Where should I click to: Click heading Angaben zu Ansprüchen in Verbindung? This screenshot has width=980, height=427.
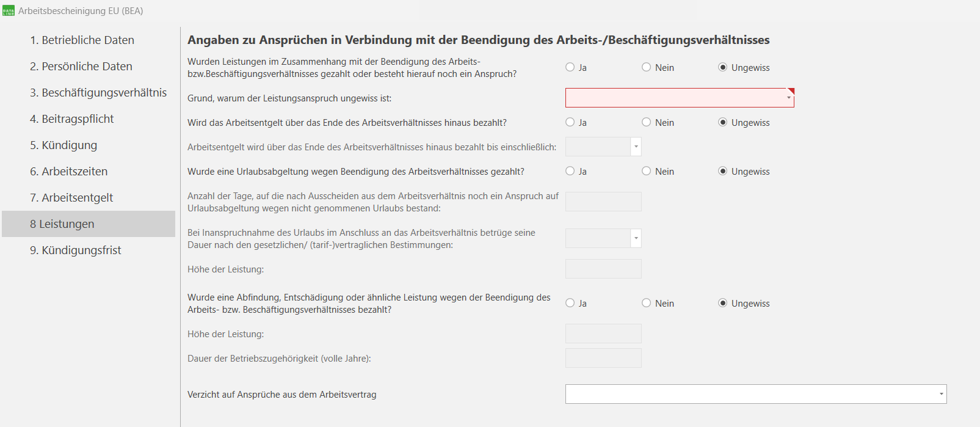(x=478, y=40)
